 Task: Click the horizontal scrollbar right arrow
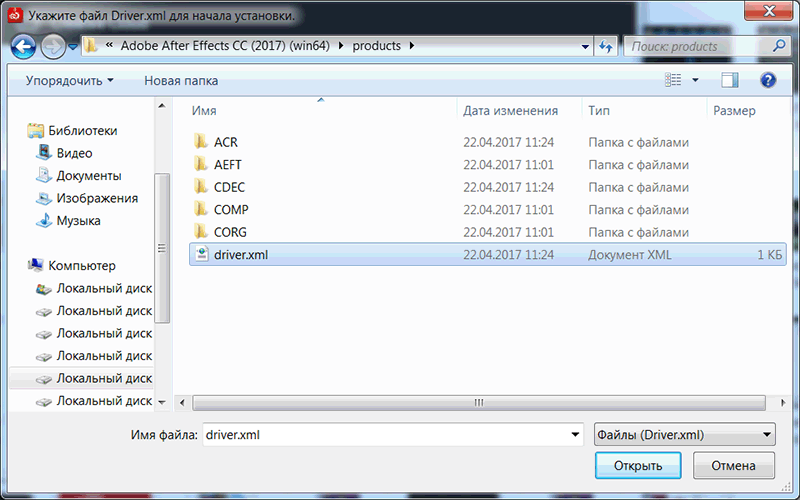coord(783,403)
